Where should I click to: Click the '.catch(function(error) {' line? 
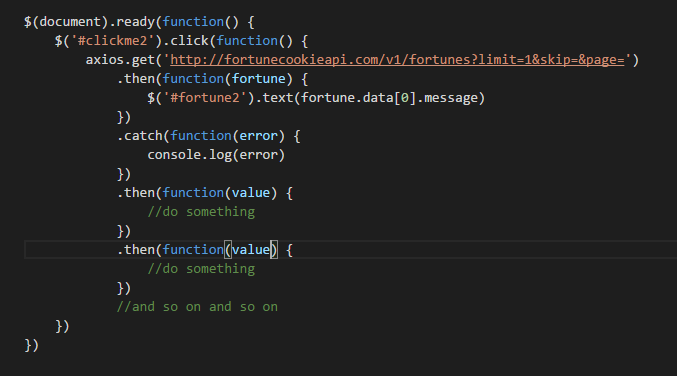(209, 136)
